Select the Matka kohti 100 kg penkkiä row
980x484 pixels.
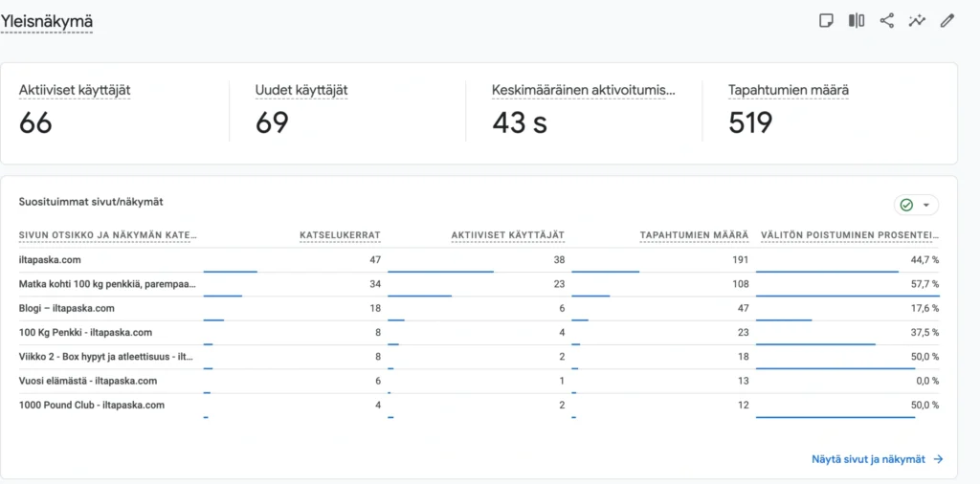tap(479, 285)
